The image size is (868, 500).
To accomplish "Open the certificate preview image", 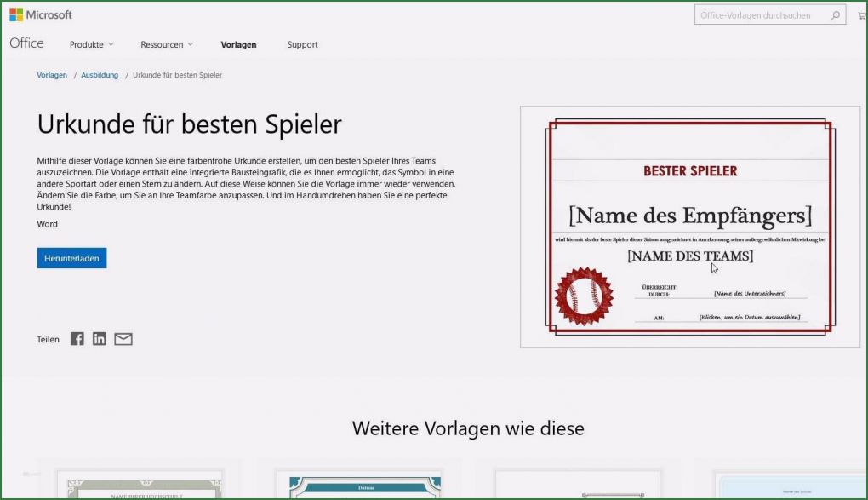I will tap(691, 225).
